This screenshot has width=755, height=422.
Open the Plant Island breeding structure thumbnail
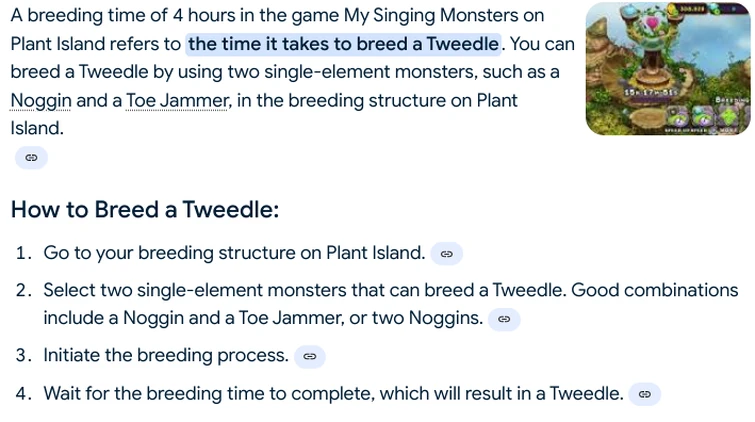click(x=668, y=68)
